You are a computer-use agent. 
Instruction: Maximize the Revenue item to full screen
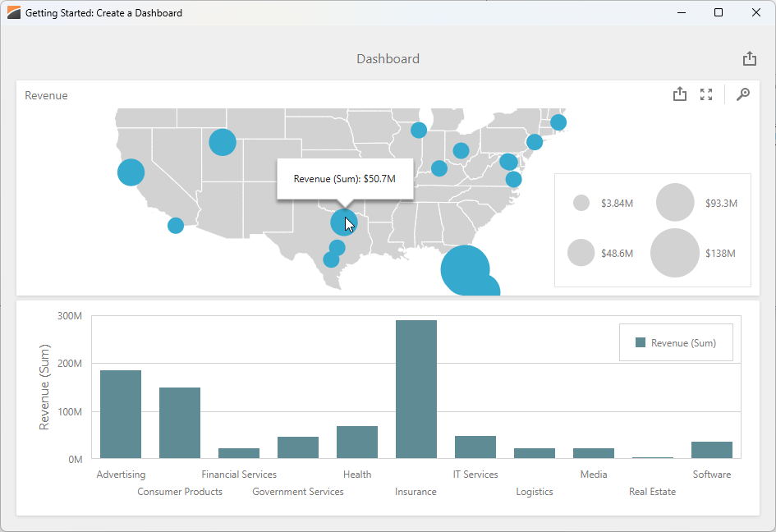point(706,94)
